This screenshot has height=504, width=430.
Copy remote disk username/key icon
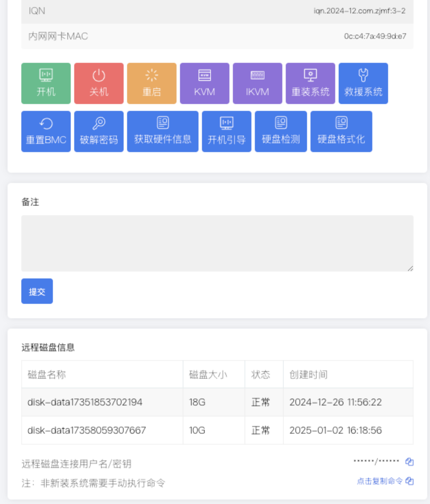(x=409, y=462)
